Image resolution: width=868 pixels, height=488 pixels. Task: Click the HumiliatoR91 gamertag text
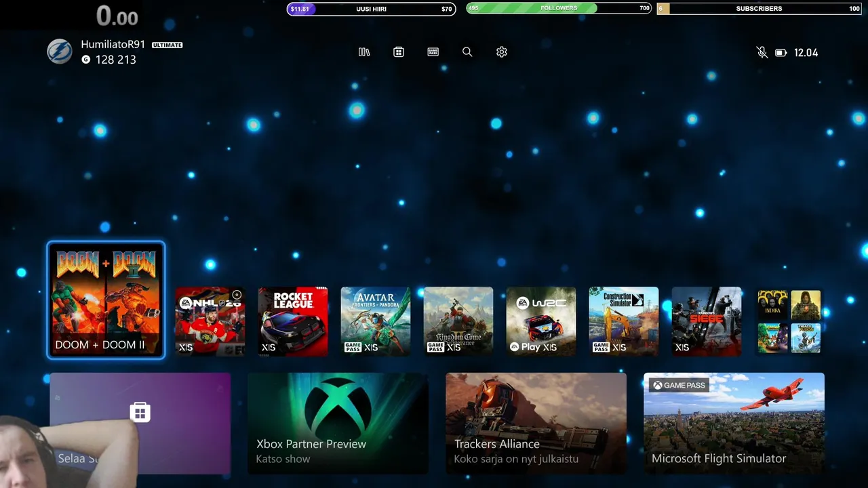coord(113,44)
